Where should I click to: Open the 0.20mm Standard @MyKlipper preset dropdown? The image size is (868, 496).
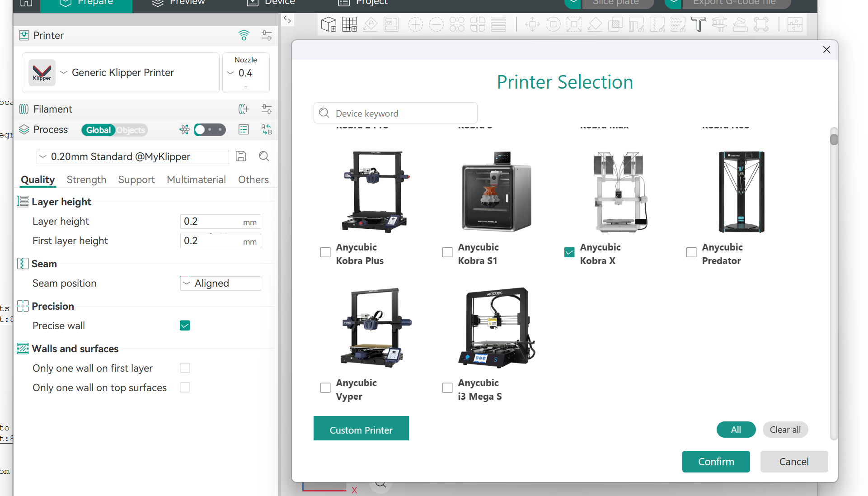click(x=133, y=156)
